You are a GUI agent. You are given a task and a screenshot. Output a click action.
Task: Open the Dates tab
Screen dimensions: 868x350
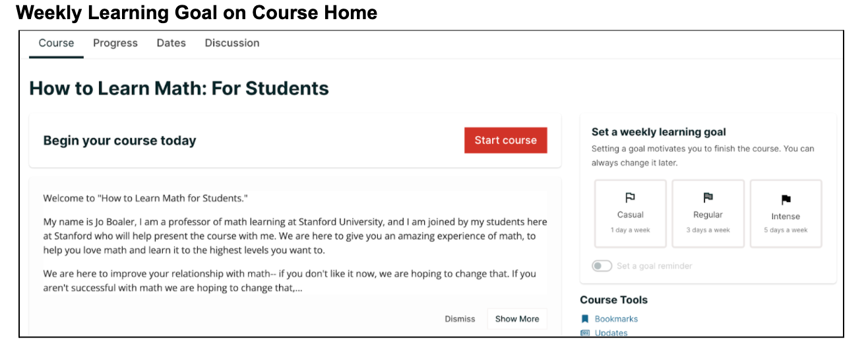(x=171, y=43)
